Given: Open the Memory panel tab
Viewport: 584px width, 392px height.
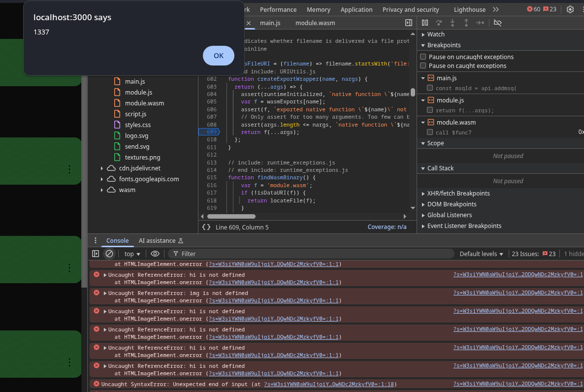Looking at the screenshot, I should click(x=318, y=10).
